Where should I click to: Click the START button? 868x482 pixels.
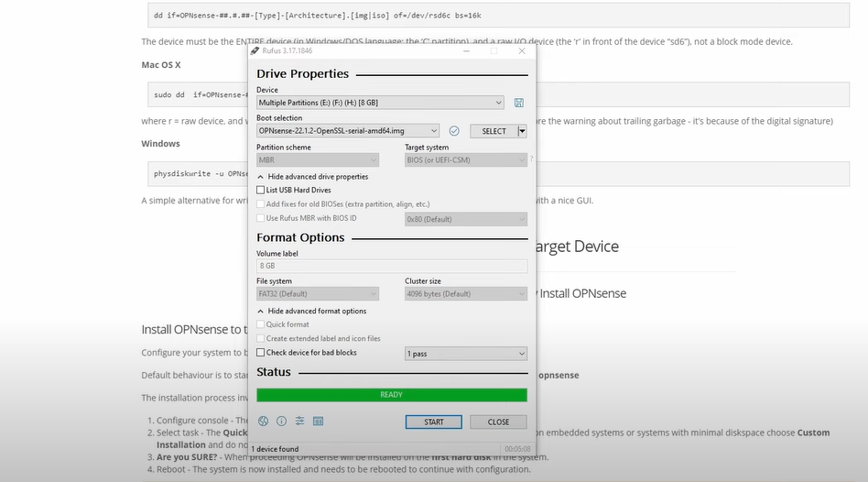click(433, 422)
